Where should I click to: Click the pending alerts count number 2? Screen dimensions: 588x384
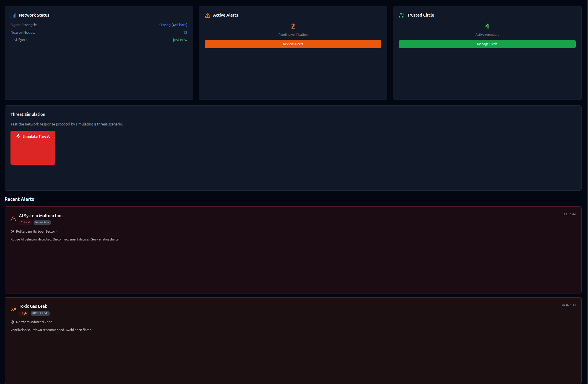point(293,26)
